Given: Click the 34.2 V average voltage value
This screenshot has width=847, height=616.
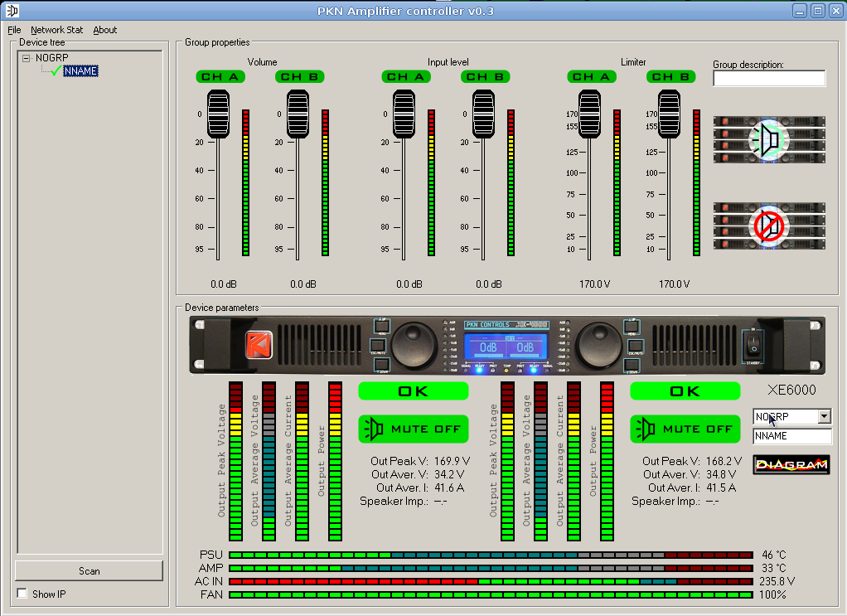Looking at the screenshot, I should click(449, 474).
